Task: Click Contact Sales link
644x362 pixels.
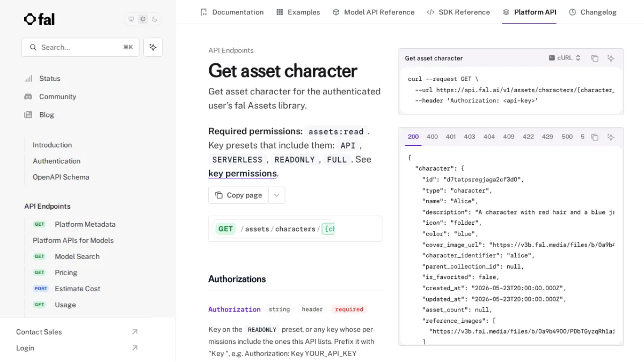Action: [39, 332]
